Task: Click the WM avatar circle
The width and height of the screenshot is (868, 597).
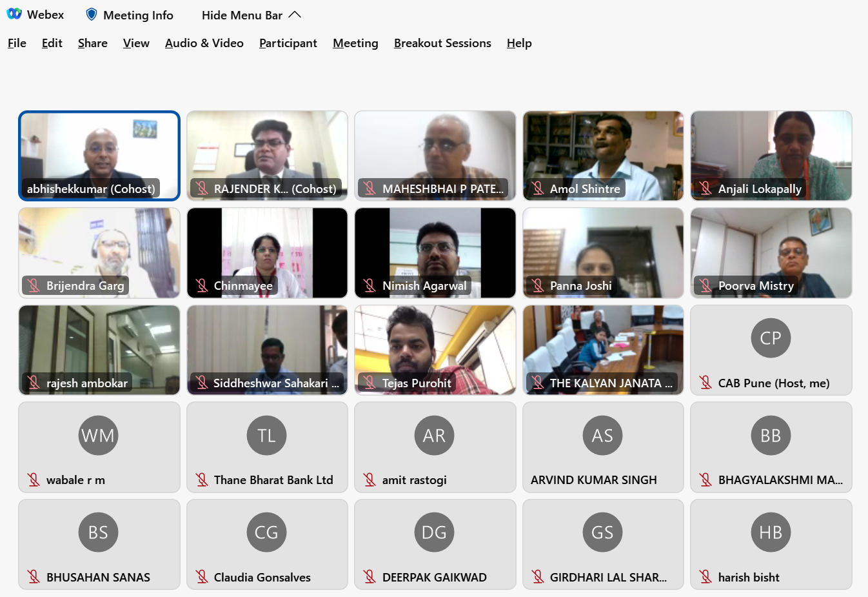Action: tap(98, 436)
